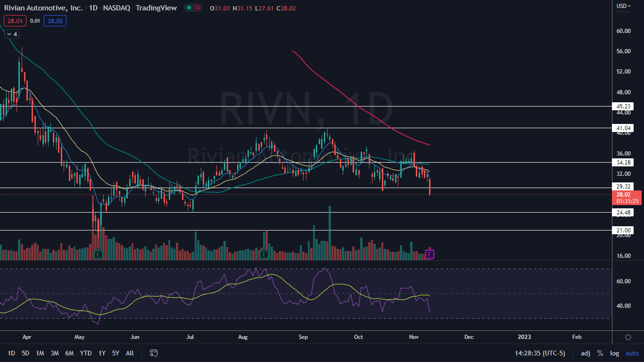644x362 pixels.
Task: Click the low value L27.61 in the legend
Action: tap(265, 8)
